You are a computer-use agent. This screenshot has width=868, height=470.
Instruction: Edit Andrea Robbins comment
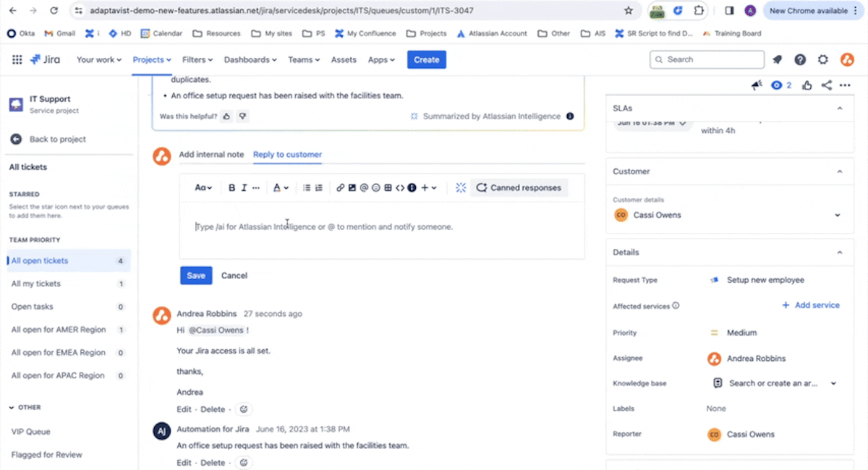(184, 409)
